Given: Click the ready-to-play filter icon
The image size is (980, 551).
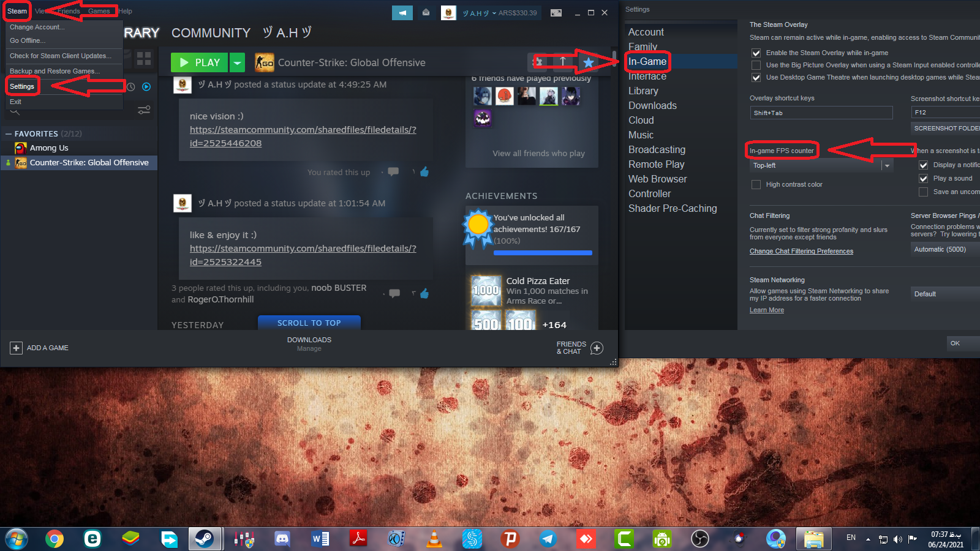Looking at the screenshot, I should (x=146, y=87).
